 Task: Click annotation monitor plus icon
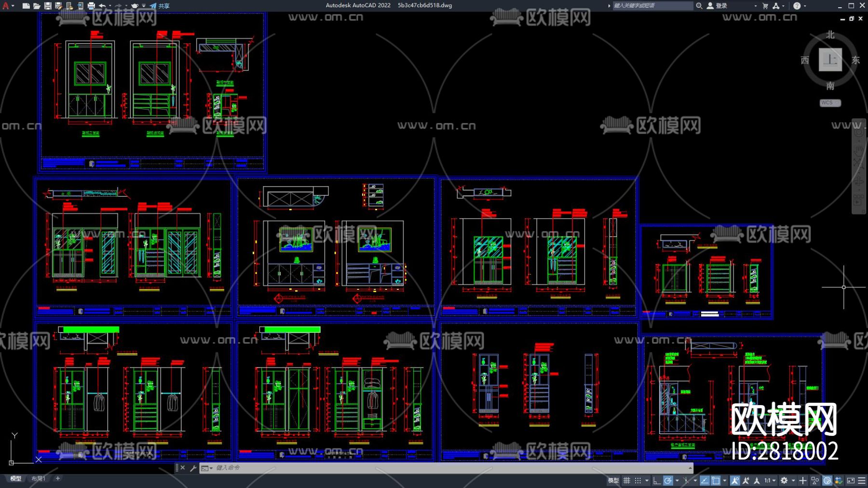click(x=803, y=480)
